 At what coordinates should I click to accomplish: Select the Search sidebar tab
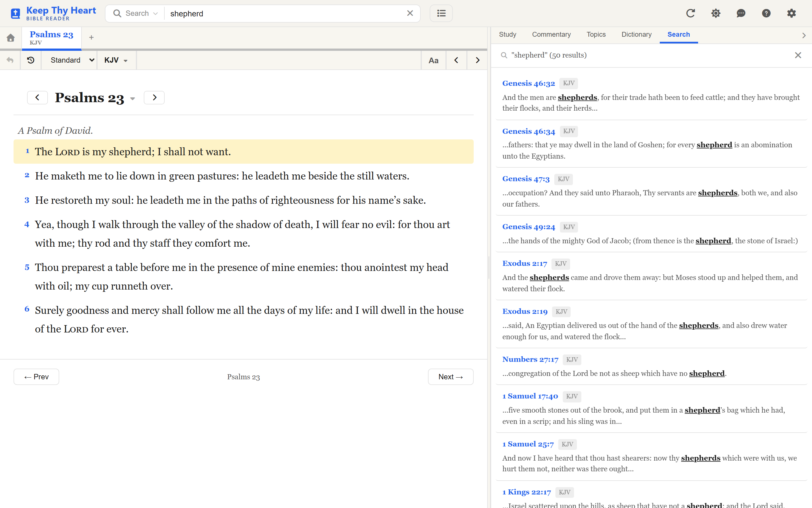click(678, 35)
